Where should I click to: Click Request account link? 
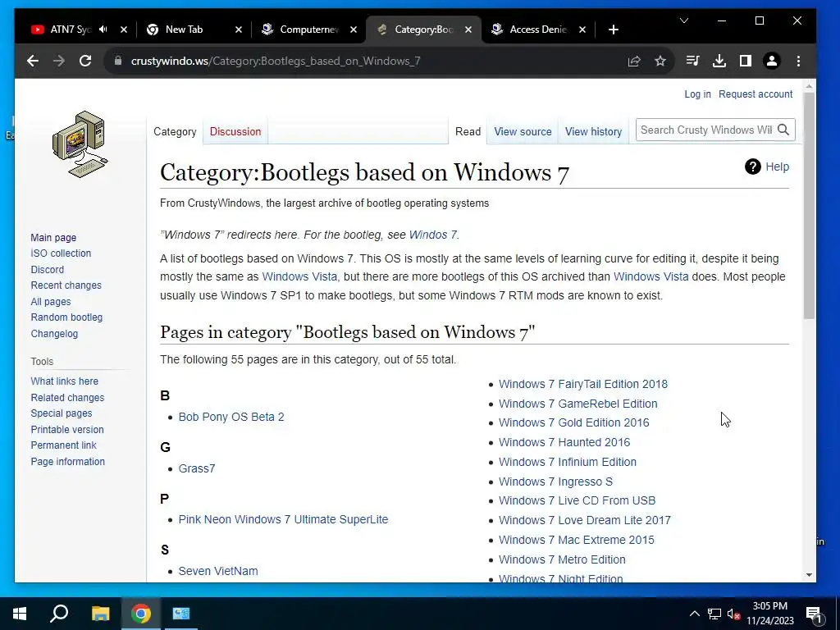[756, 94]
